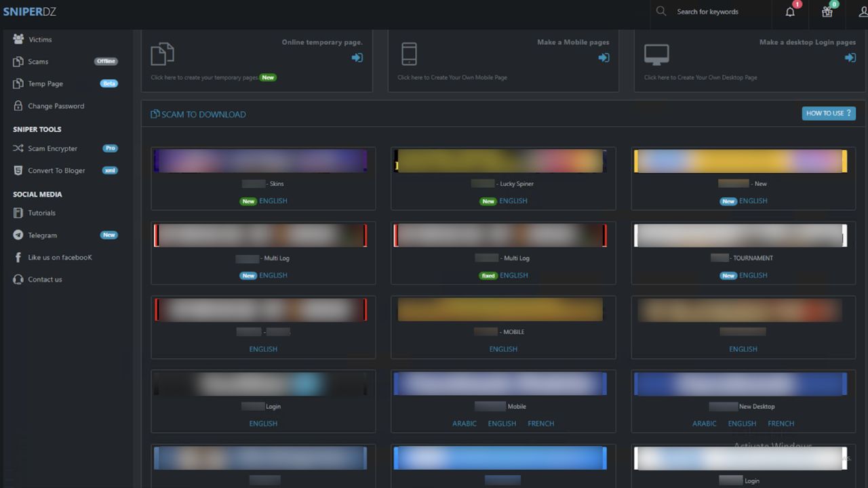Click ENGLISH link under MOBILE card
The height and width of the screenshot is (488, 868).
pyautogui.click(x=503, y=349)
